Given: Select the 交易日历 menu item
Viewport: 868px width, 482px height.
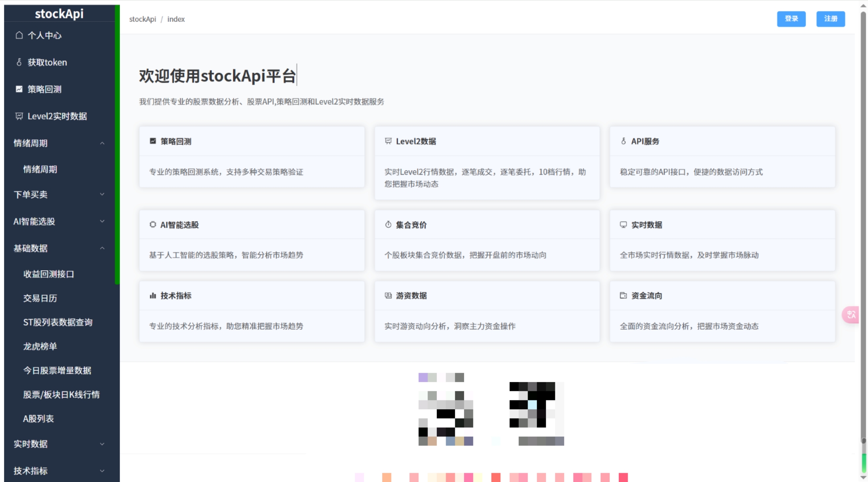Looking at the screenshot, I should click(40, 298).
